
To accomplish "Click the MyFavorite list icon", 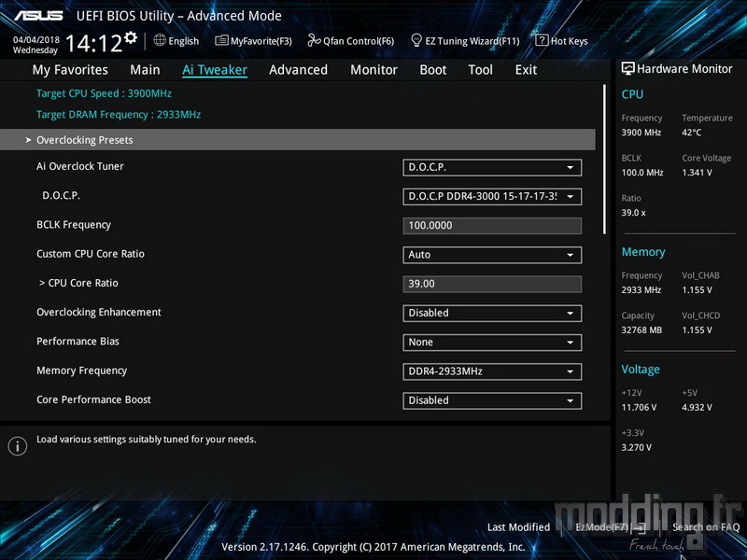I will [x=221, y=40].
